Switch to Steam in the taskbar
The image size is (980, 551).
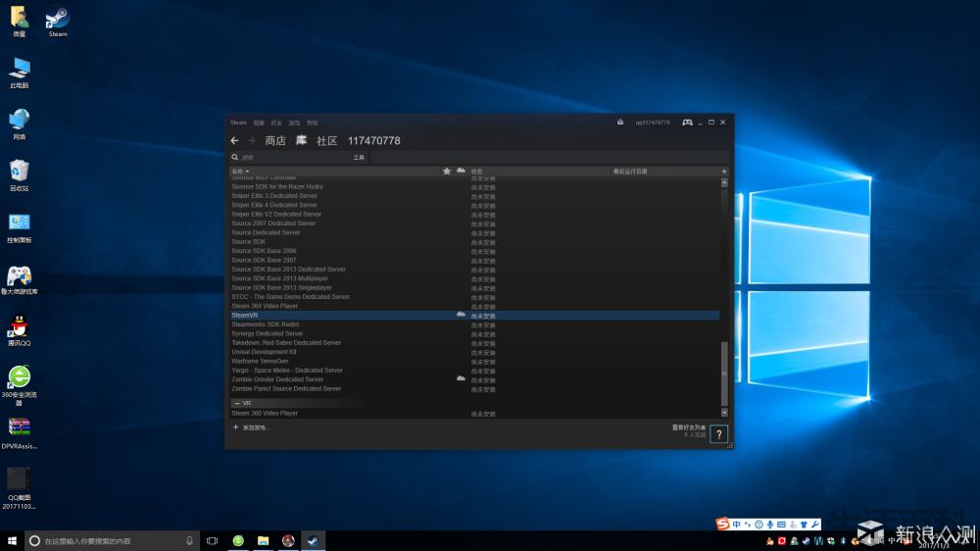(313, 540)
